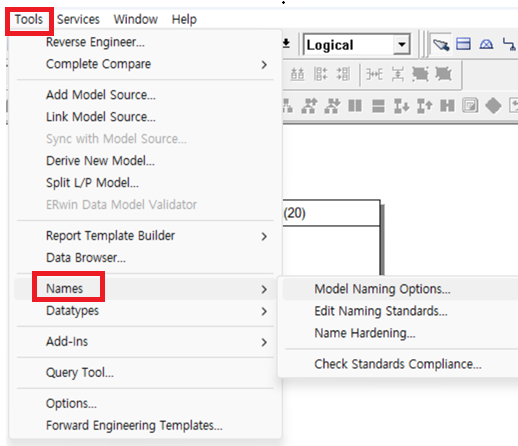
Task: Click the diamond shape icon
Action: point(493,106)
